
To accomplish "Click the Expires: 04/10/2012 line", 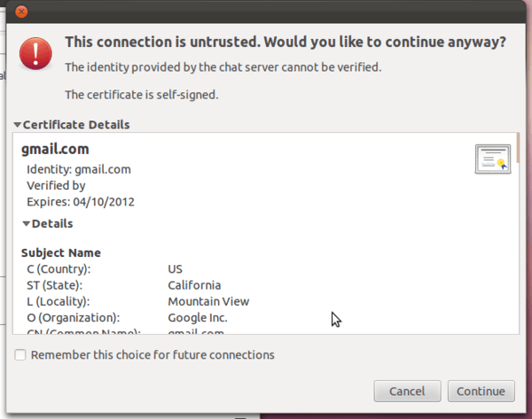I will 81,202.
